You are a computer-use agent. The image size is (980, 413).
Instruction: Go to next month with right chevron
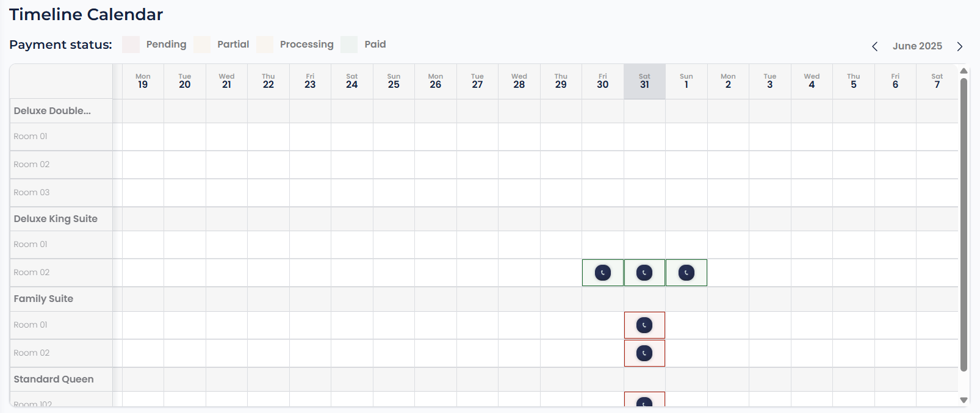(x=960, y=46)
